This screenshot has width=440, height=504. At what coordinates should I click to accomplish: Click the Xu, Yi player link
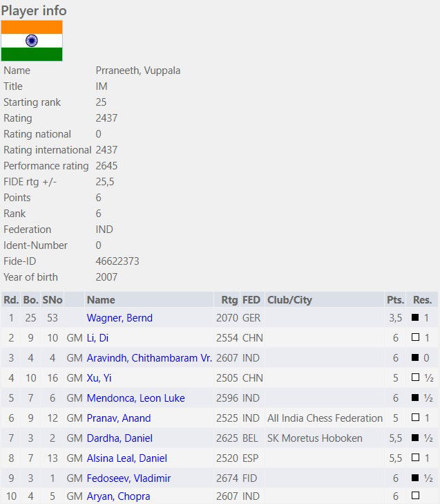coord(98,378)
